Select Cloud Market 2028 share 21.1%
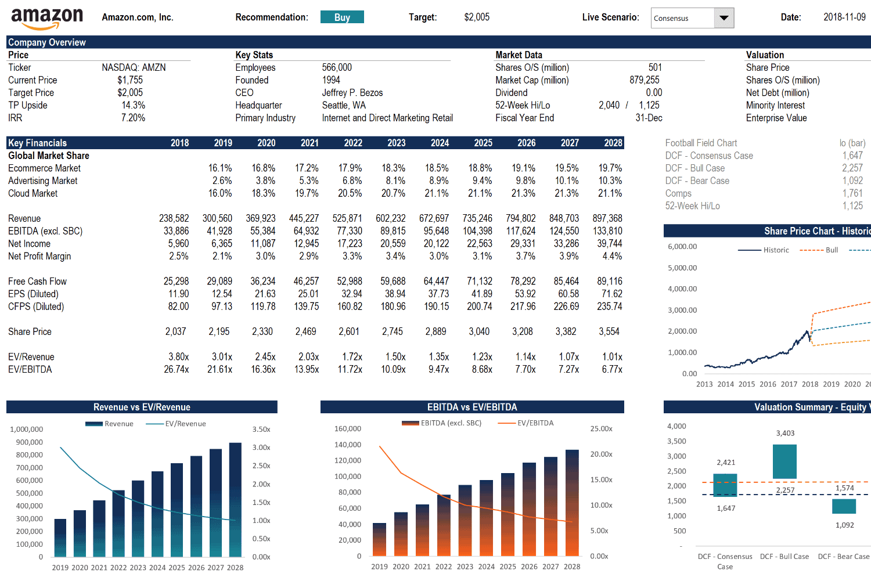This screenshot has width=871, height=588. [610, 193]
